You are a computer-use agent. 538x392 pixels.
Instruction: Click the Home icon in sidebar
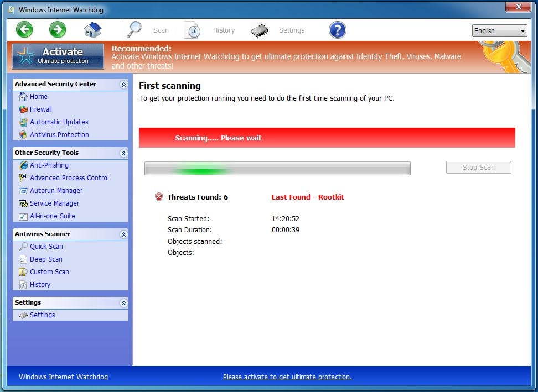(23, 97)
